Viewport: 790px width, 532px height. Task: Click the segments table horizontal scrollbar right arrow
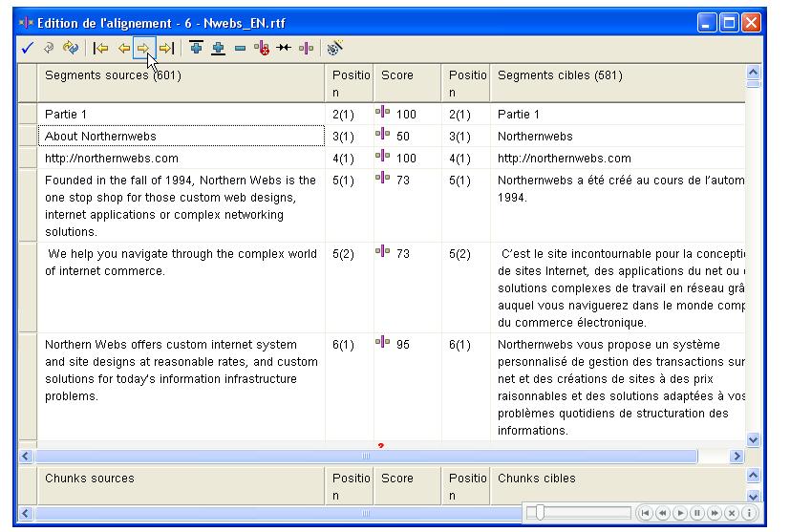737,457
